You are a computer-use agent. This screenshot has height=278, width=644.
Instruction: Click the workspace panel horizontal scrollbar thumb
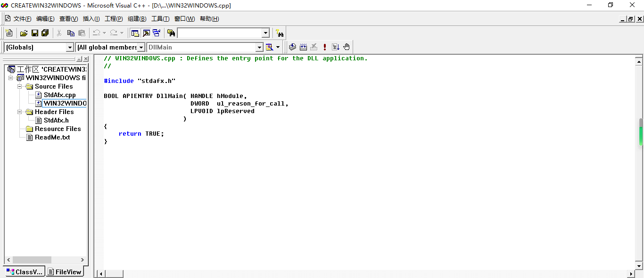click(32, 260)
